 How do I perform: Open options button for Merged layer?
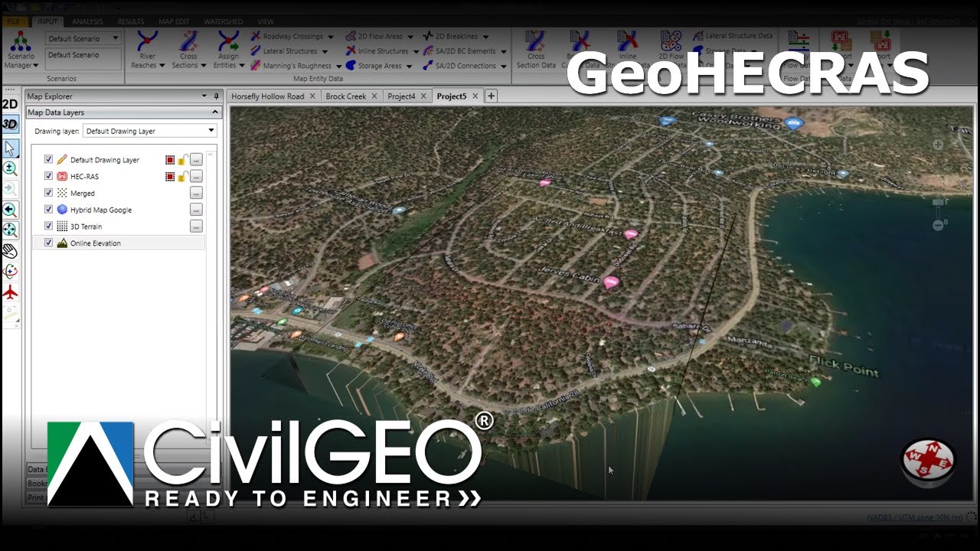pyautogui.click(x=196, y=193)
